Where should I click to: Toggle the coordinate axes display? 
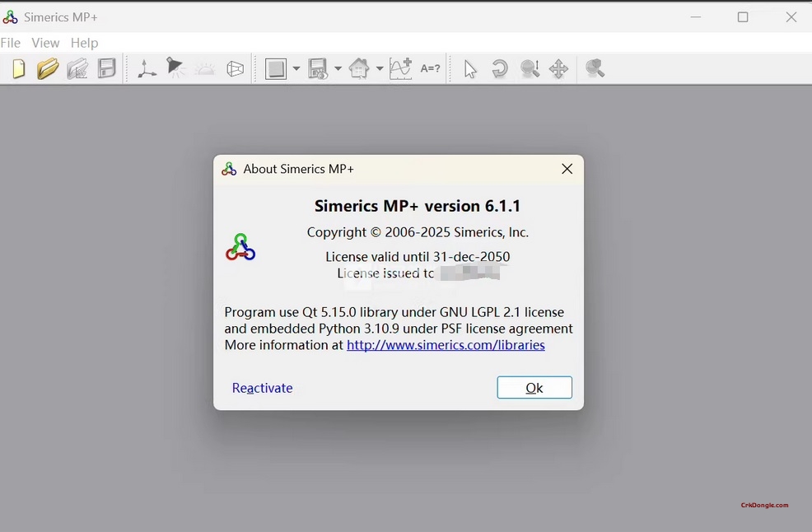click(147, 69)
